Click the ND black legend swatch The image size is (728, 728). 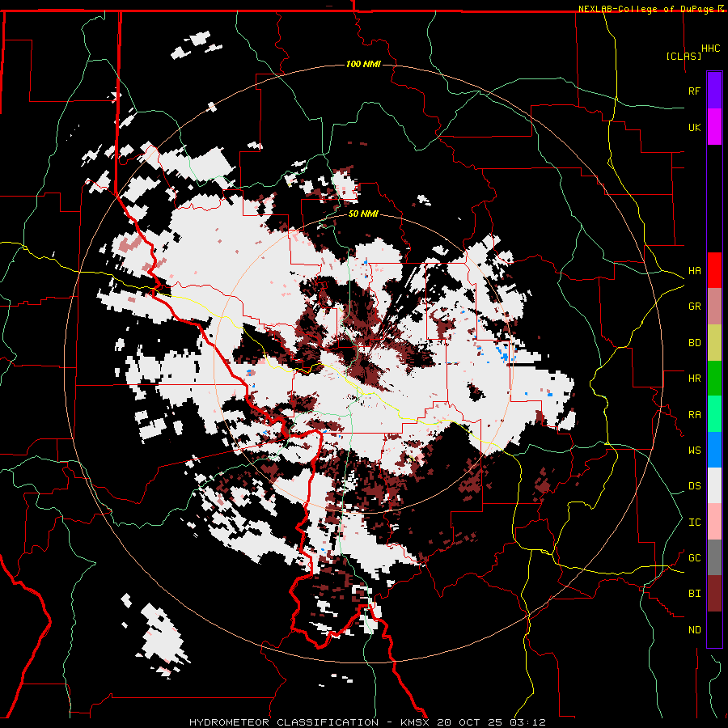point(714,629)
